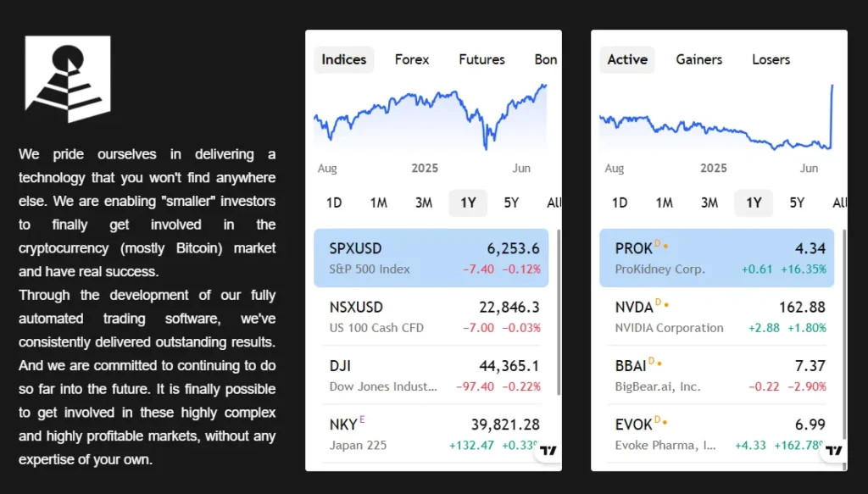
Task: Select the DJI Dow Jones row
Action: (x=431, y=375)
